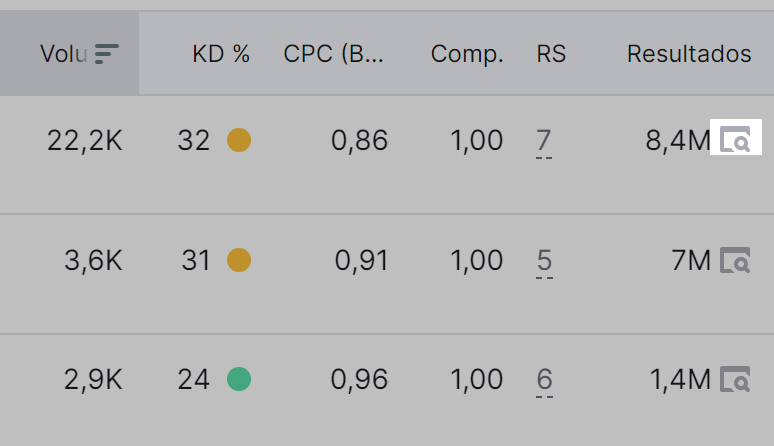This screenshot has width=774, height=446.
Task: Click the RS column header
Action: point(551,54)
